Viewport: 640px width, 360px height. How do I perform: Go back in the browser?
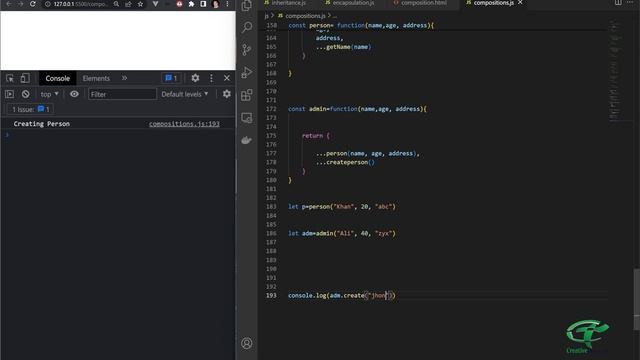(x=9, y=4)
